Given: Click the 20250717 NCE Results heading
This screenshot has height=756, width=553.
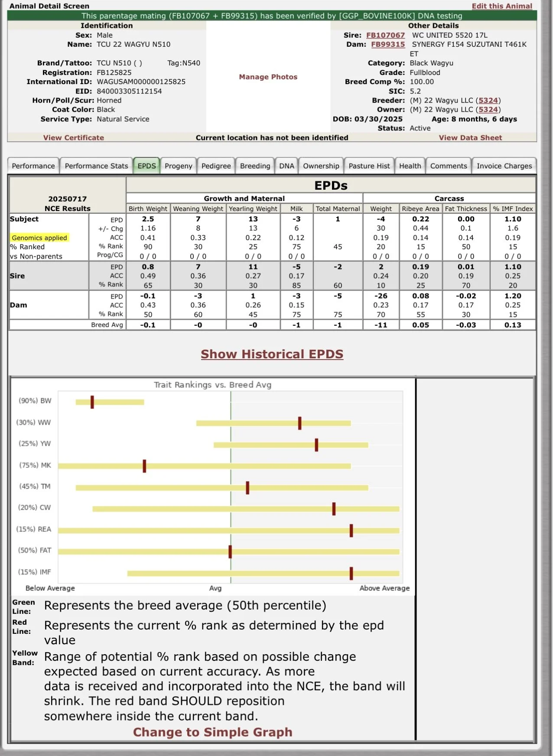Looking at the screenshot, I should [67, 204].
